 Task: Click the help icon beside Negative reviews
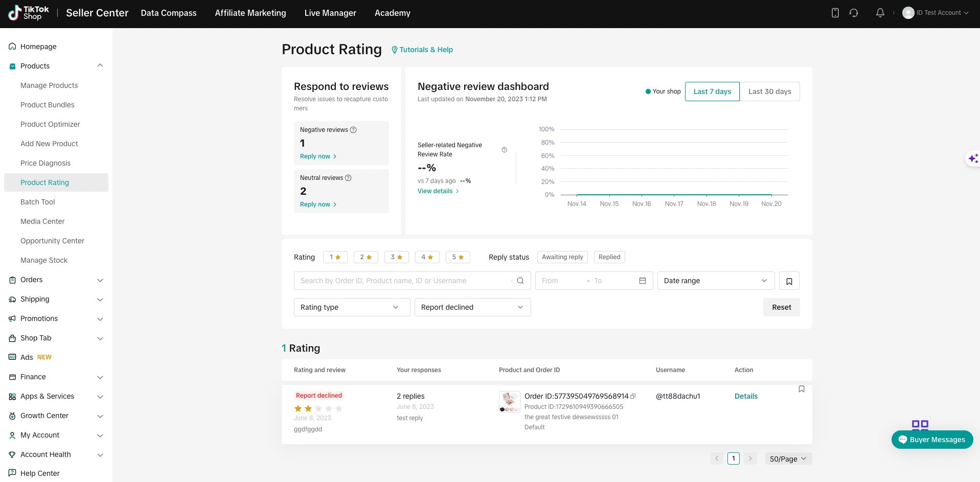click(353, 130)
